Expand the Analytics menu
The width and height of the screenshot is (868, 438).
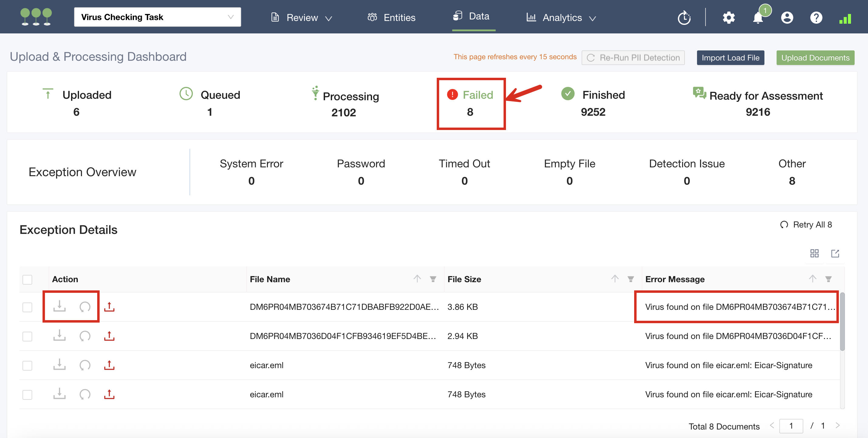click(561, 18)
